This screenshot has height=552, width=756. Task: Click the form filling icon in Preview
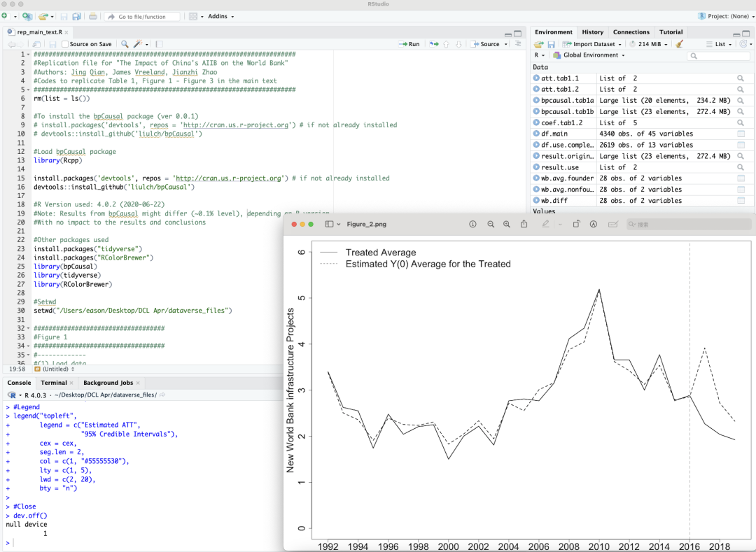[612, 224]
